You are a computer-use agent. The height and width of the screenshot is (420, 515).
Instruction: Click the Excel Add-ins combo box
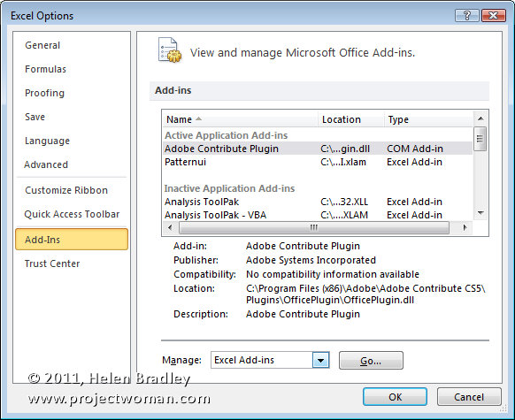(x=270, y=360)
